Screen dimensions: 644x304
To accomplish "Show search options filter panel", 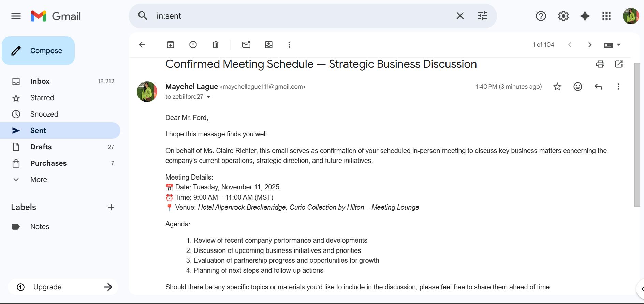I will pyautogui.click(x=482, y=16).
